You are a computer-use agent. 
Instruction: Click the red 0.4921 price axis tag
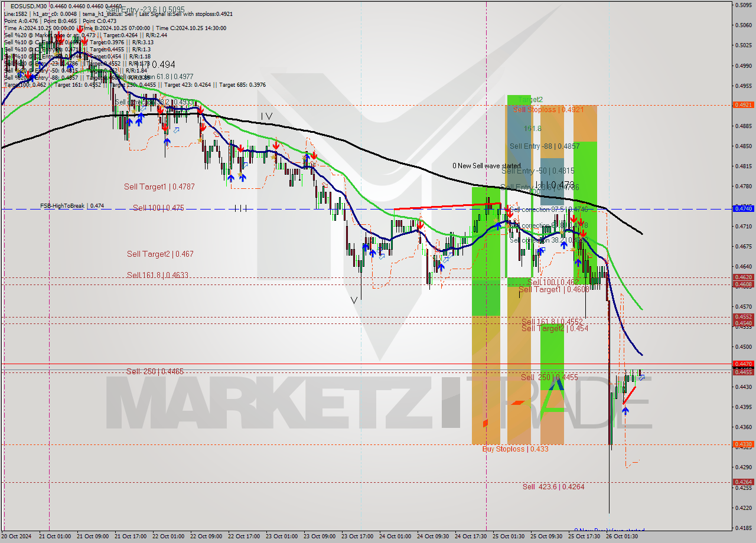click(x=743, y=104)
